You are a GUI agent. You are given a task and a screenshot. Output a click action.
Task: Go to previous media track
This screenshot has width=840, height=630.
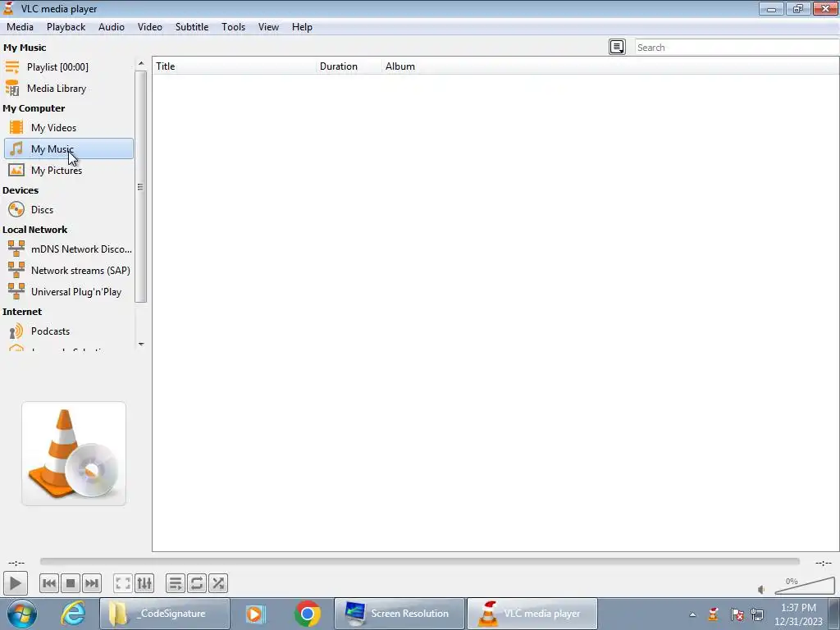49,583
